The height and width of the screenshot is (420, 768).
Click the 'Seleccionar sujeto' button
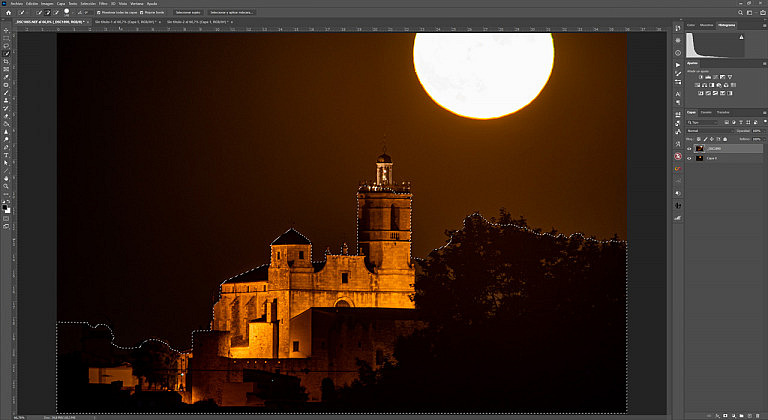click(x=188, y=12)
